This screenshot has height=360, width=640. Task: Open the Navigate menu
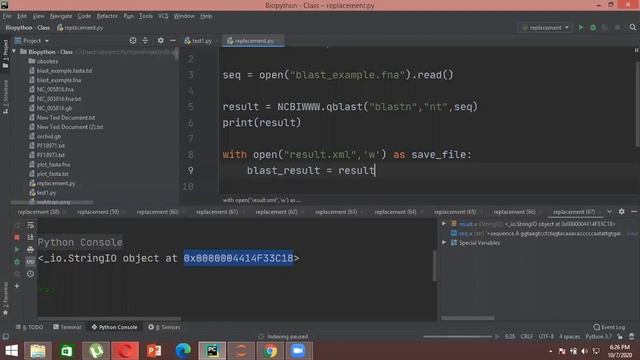point(61,16)
